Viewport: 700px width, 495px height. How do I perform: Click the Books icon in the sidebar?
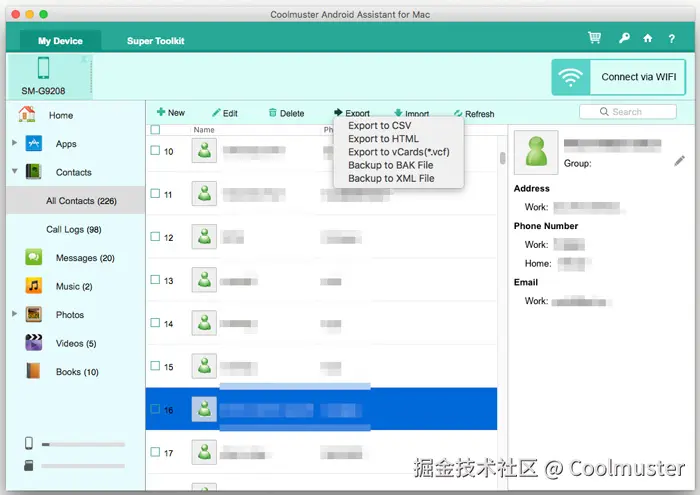pos(33,371)
